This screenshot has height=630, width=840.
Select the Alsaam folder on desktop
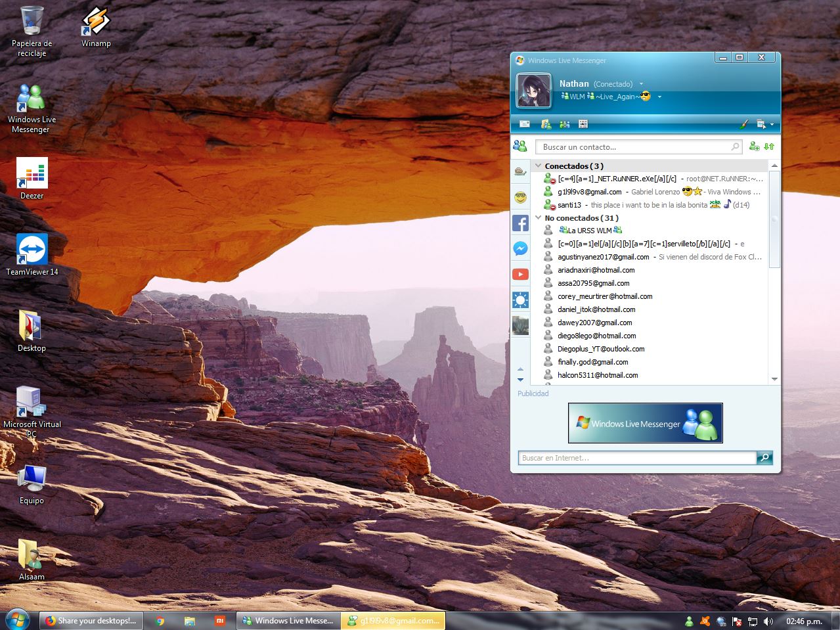(x=32, y=560)
